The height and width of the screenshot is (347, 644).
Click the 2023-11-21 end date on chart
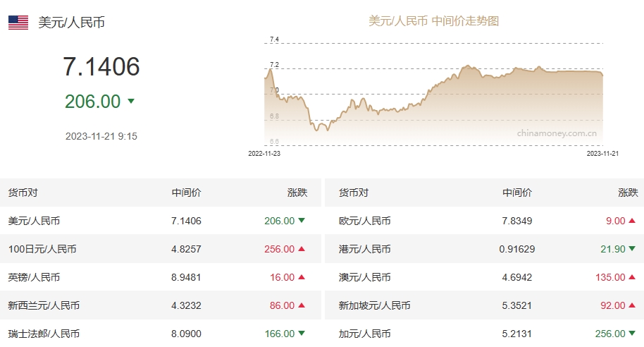602,152
